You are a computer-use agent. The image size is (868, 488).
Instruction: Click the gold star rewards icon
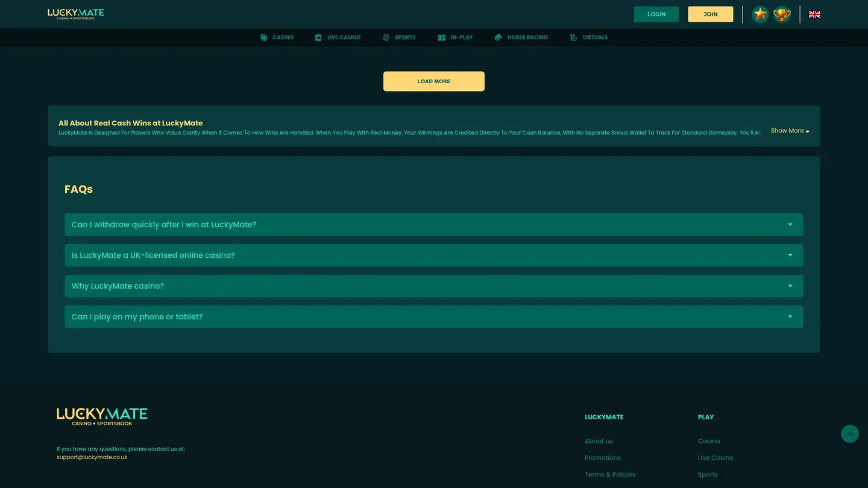point(760,14)
